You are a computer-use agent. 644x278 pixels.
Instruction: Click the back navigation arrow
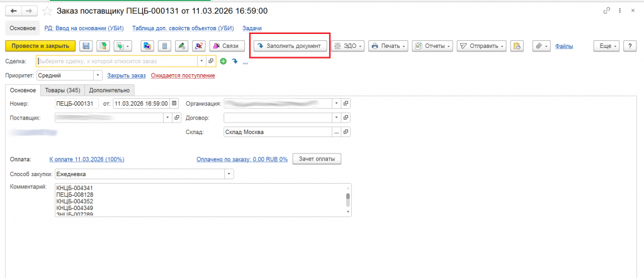point(14,11)
